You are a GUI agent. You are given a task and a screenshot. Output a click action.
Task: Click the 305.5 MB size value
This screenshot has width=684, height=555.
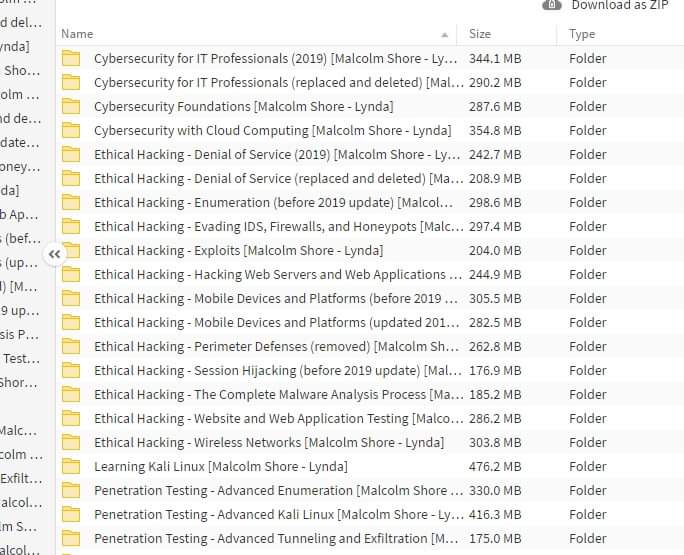pyautogui.click(x=495, y=298)
